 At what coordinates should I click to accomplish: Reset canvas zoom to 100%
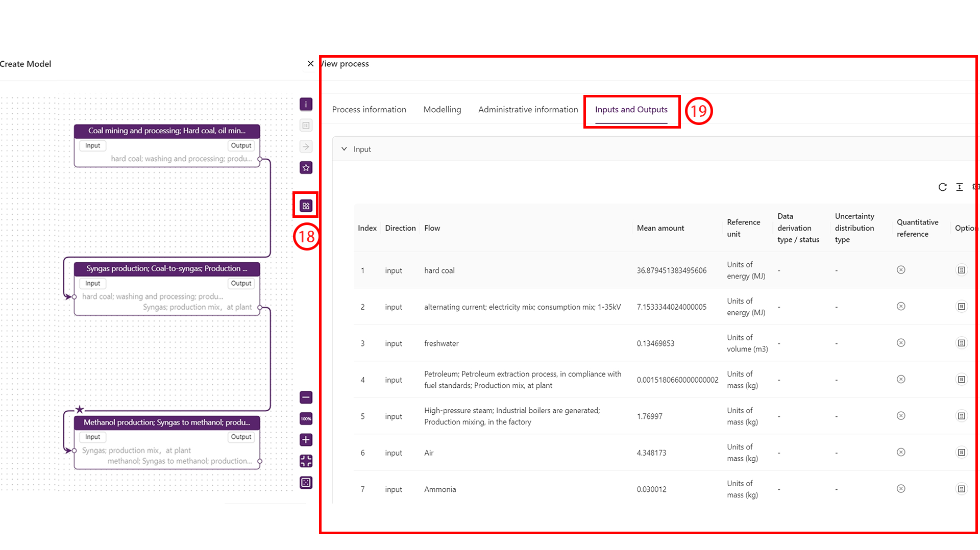pyautogui.click(x=306, y=419)
